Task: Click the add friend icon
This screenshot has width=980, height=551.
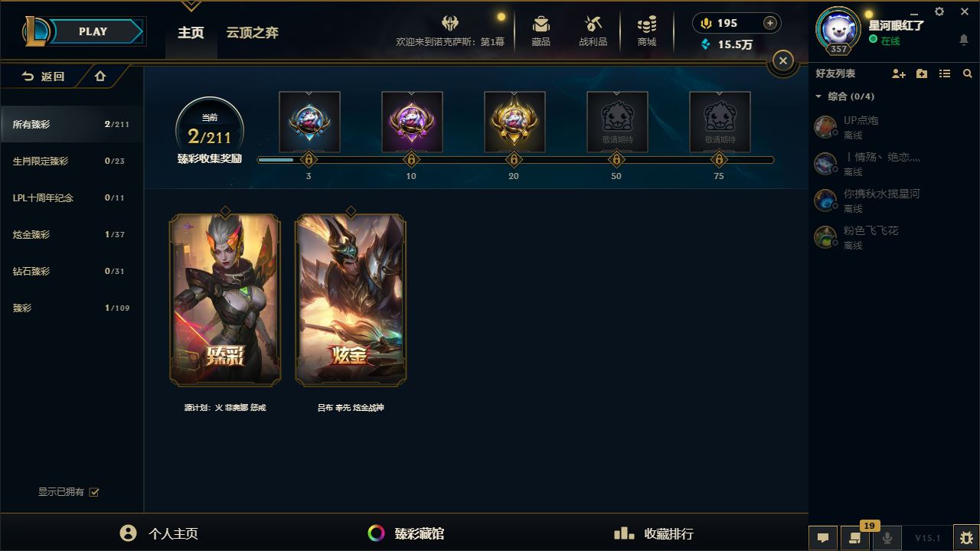Action: [x=899, y=73]
